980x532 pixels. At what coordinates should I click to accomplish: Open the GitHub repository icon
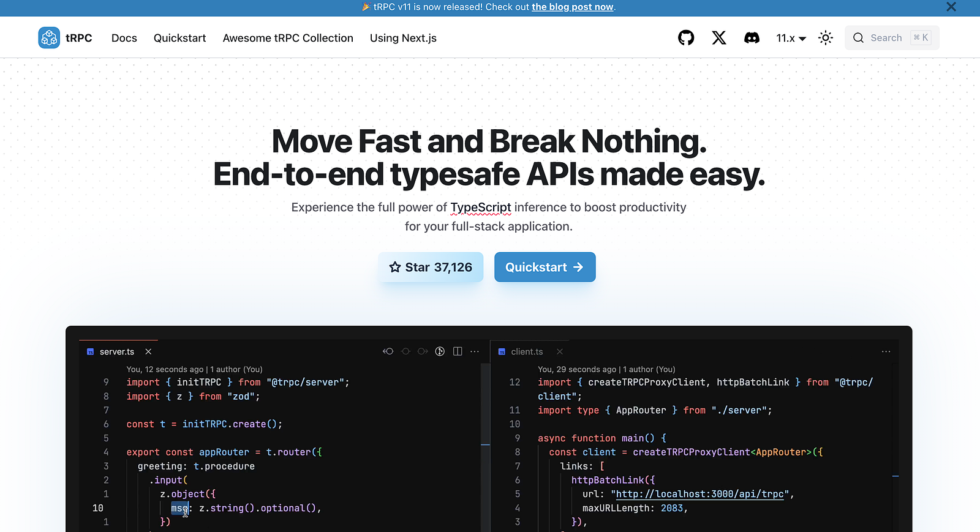686,38
